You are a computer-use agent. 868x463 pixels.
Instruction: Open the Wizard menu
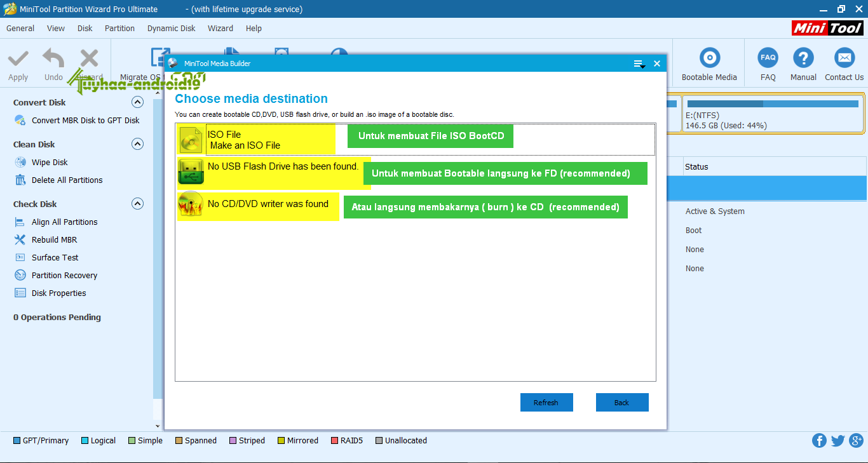[x=220, y=28]
